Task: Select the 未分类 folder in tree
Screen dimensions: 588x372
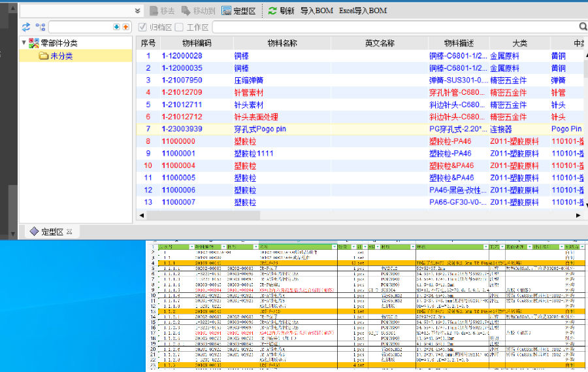Action: [61, 56]
